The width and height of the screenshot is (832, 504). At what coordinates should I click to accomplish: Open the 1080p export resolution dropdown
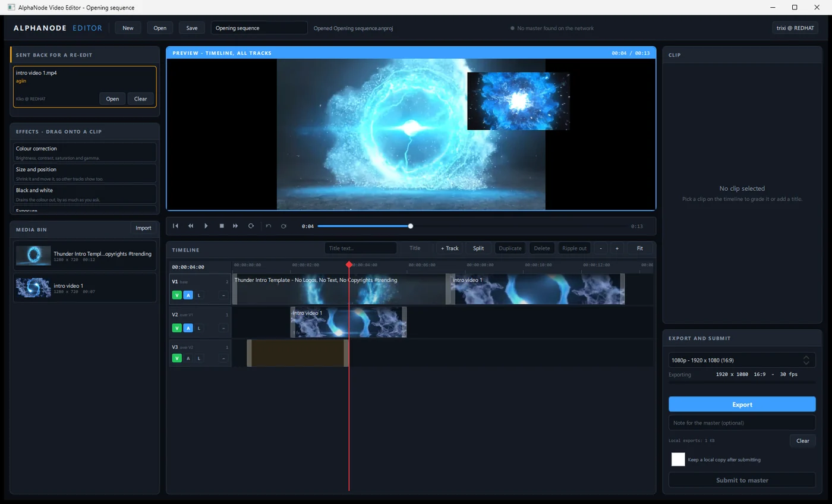[x=742, y=360]
